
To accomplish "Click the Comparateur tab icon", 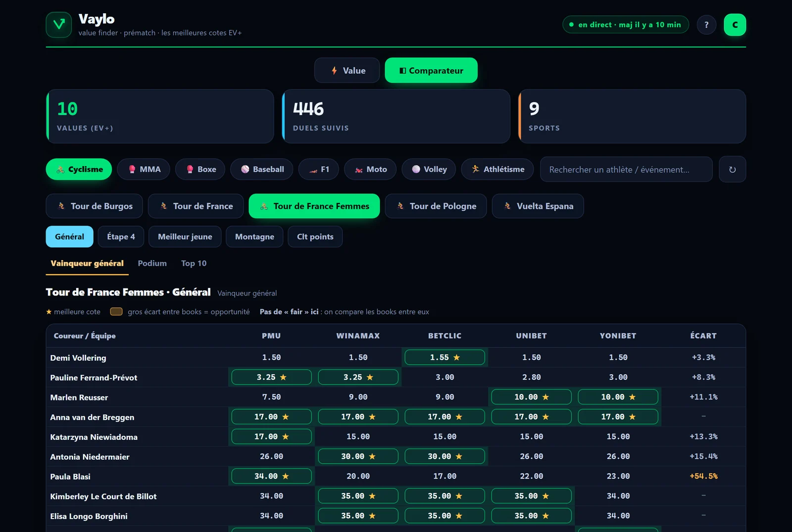I will [403, 71].
